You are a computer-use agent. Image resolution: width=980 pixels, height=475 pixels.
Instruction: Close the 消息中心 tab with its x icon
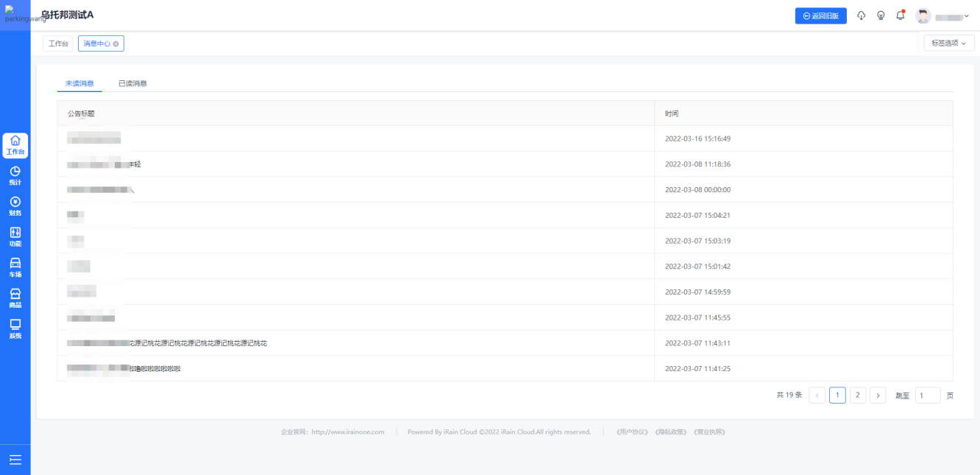tap(116, 43)
